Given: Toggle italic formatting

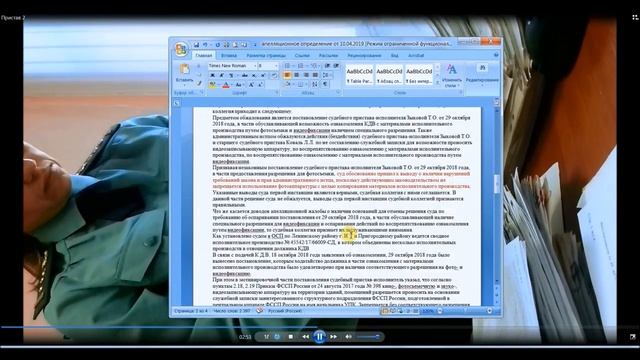Looking at the screenshot, I should pos(222,75).
